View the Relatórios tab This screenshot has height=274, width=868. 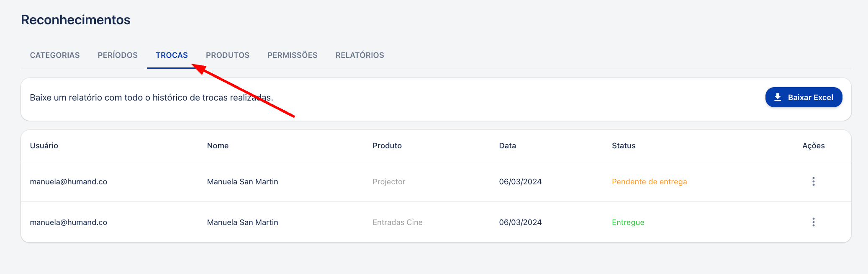pos(360,55)
